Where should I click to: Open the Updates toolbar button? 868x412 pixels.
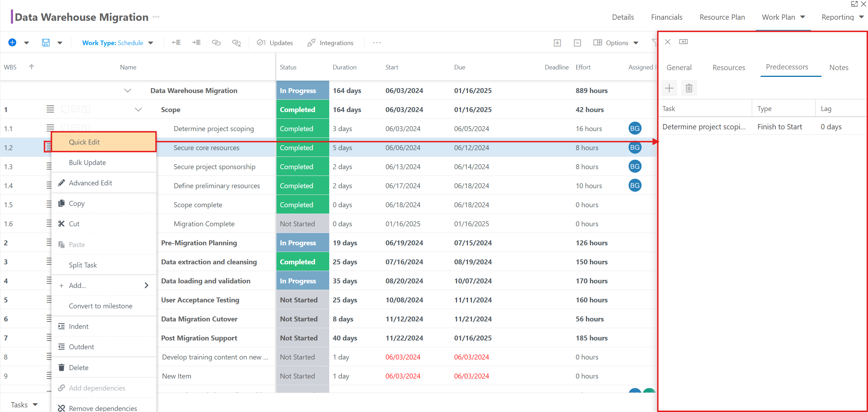tap(275, 43)
